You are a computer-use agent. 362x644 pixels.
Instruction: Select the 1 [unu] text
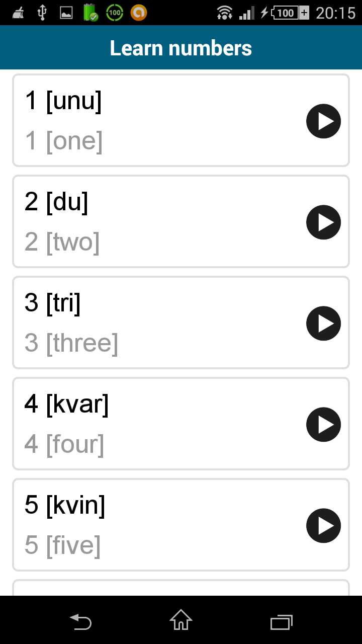click(63, 101)
